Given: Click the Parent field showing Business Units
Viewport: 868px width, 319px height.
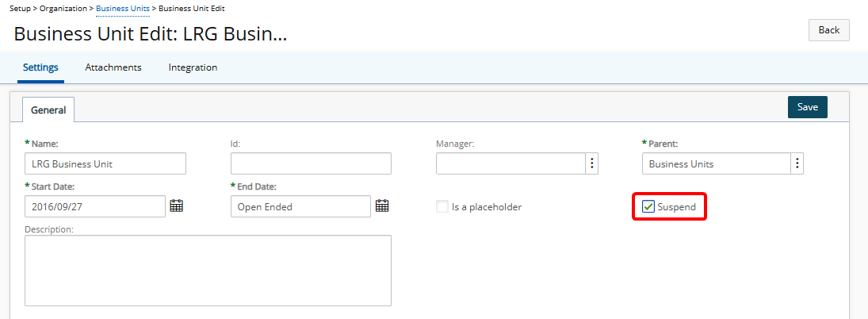Looking at the screenshot, I should tap(717, 163).
